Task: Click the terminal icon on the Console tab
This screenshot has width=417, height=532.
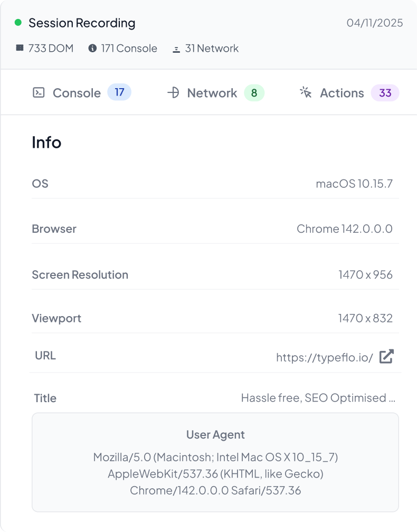Action: coord(39,93)
